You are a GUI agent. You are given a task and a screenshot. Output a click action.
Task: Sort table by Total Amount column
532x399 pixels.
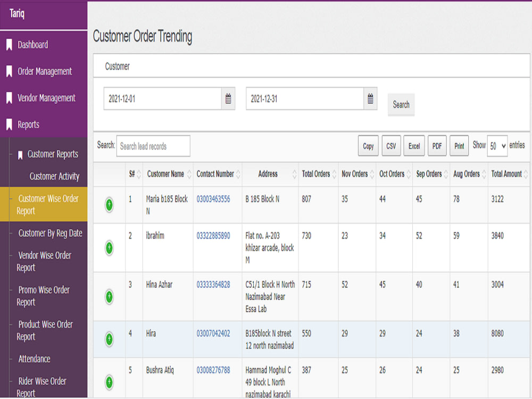[x=509, y=174]
